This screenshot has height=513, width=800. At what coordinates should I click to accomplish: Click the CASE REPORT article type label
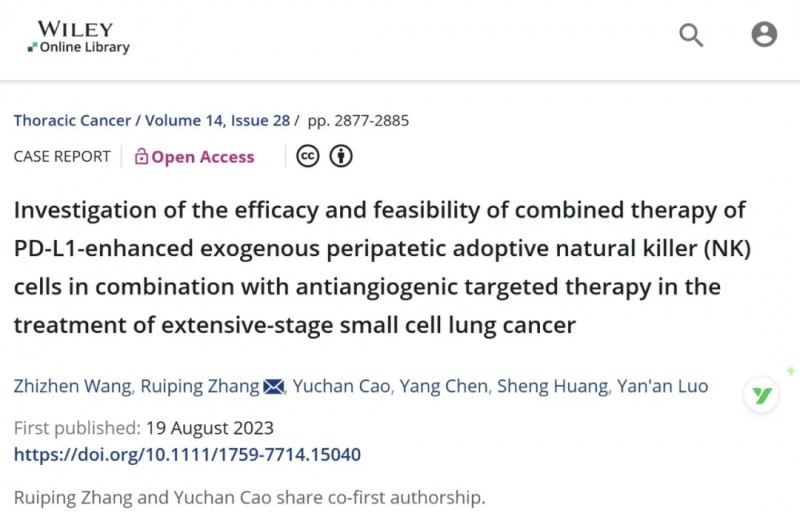coord(62,157)
